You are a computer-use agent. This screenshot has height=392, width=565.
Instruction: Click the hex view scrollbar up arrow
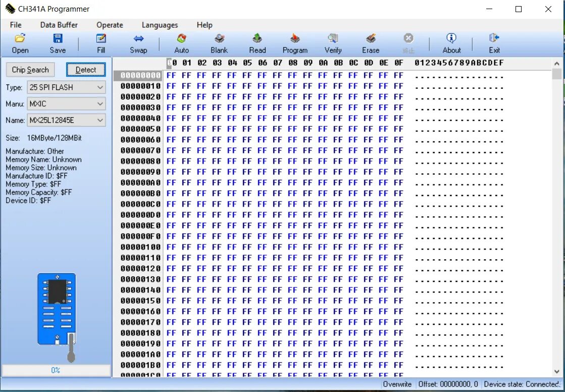tap(557, 64)
